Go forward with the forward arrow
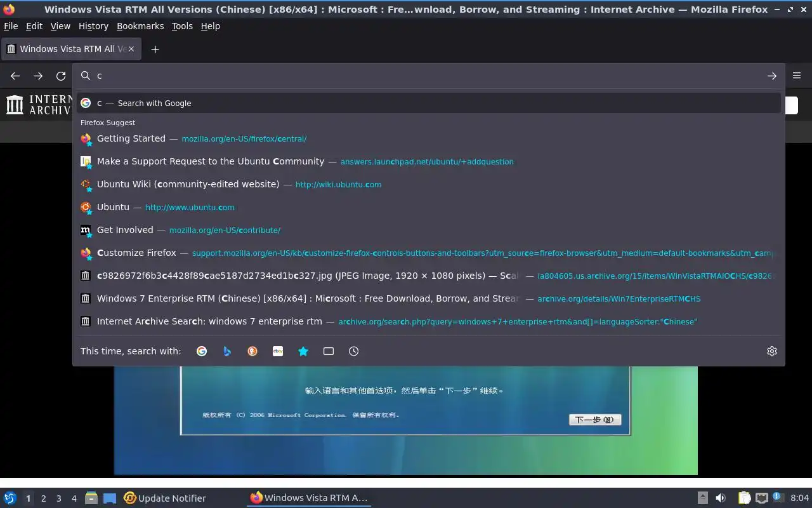812x508 pixels. [x=38, y=76]
